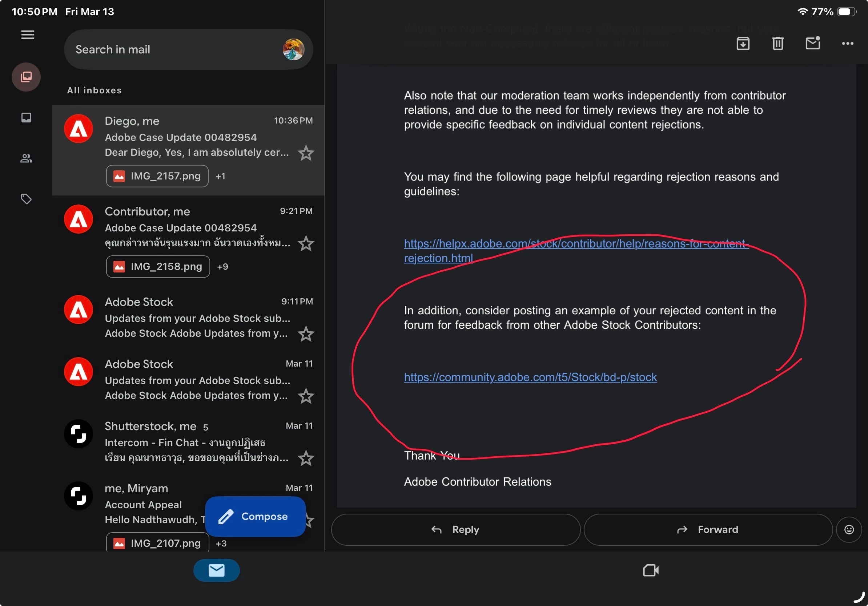Open the Primary inbox sidebar icon
This screenshot has width=868, height=606.
[26, 117]
